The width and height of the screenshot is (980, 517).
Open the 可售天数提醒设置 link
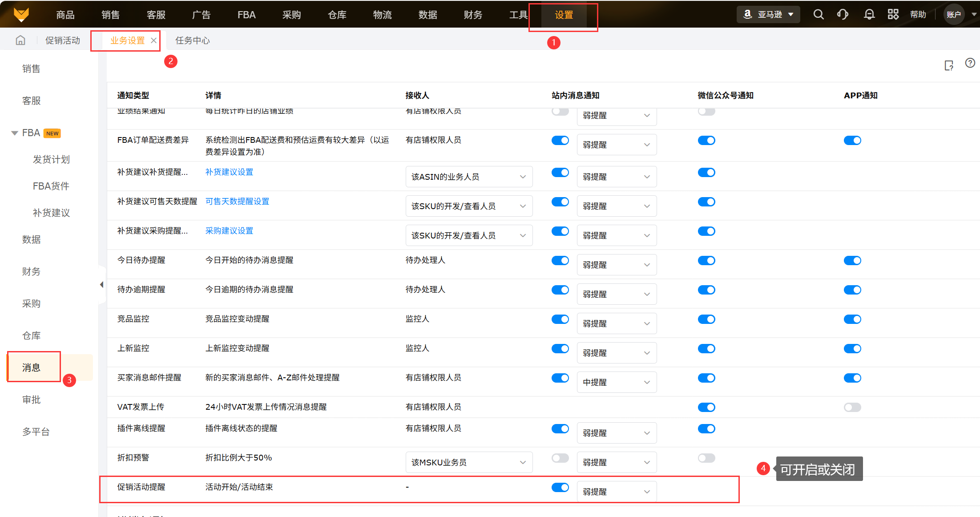click(x=237, y=202)
